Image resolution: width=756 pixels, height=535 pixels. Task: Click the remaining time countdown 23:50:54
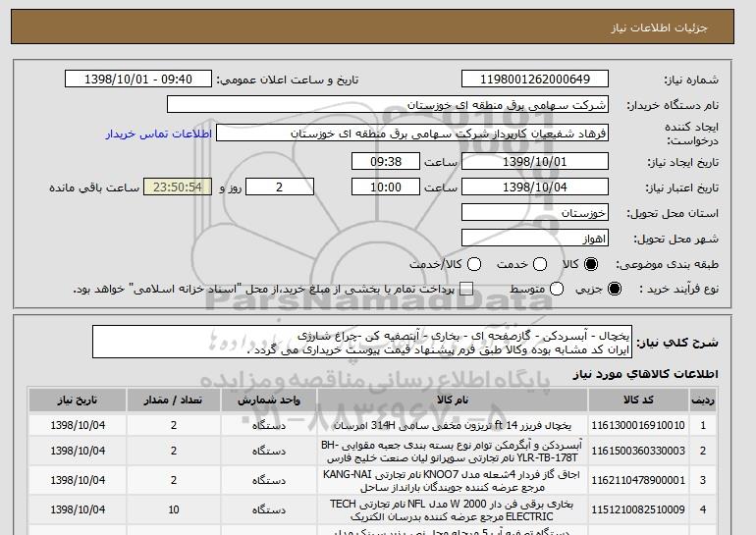point(178,187)
